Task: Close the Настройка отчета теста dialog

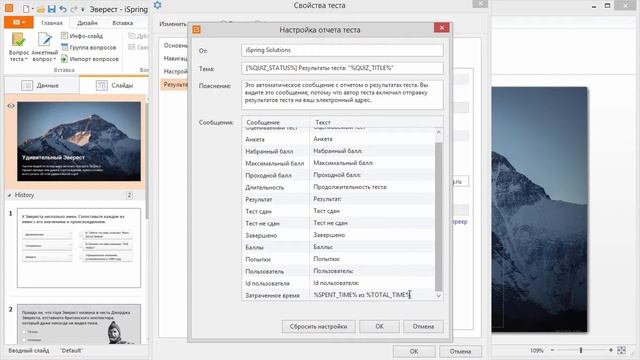Action: pyautogui.click(x=442, y=27)
